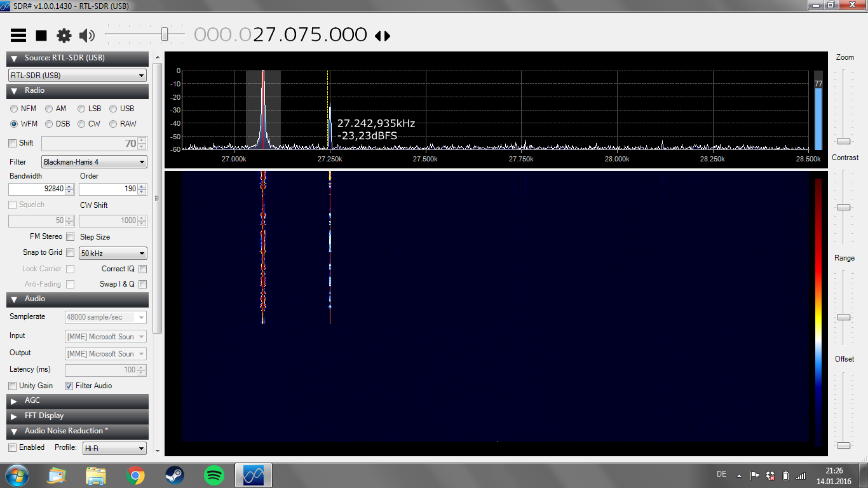Click the Zoom slider handle
The image size is (868, 488).
(x=843, y=141)
